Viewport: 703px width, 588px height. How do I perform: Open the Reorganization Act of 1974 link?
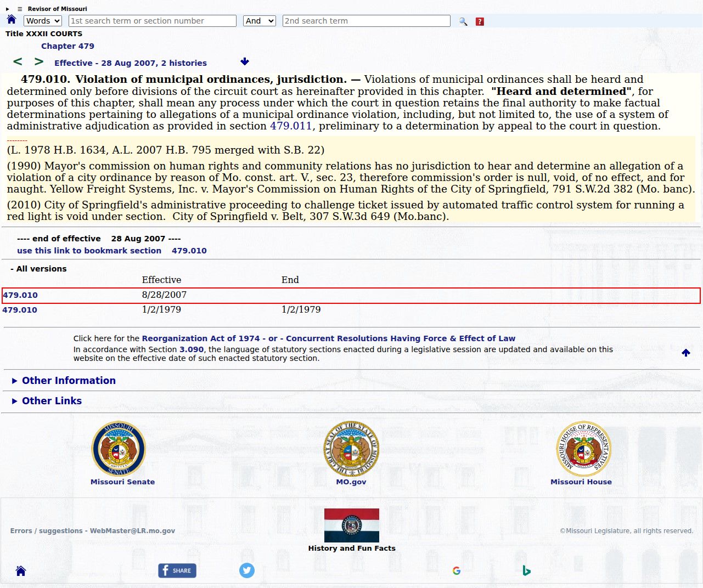[201, 338]
